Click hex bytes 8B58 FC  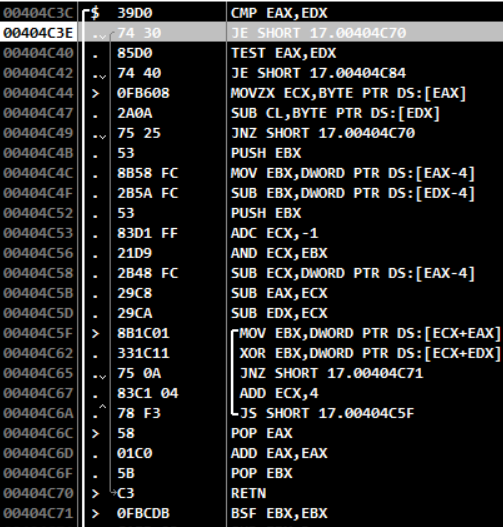point(148,173)
